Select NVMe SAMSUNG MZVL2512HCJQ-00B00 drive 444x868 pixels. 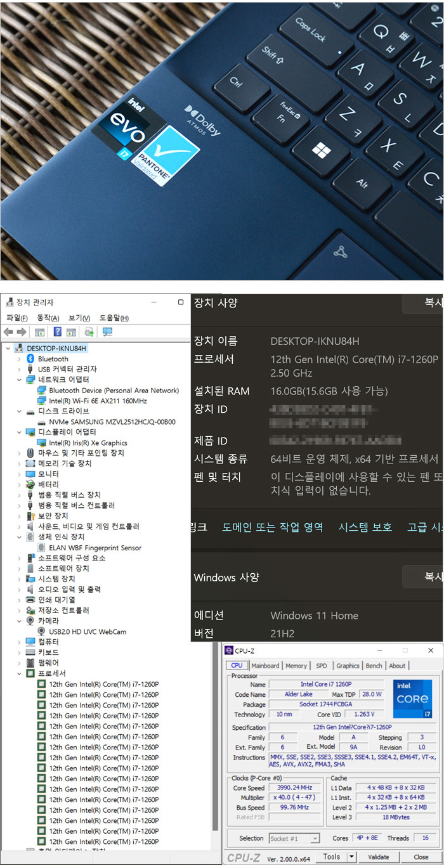112,422
